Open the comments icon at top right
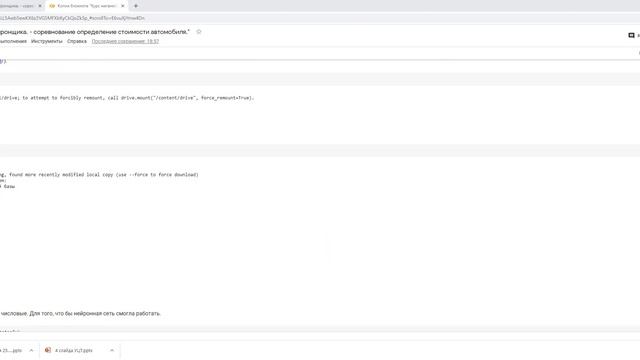 [631, 36]
